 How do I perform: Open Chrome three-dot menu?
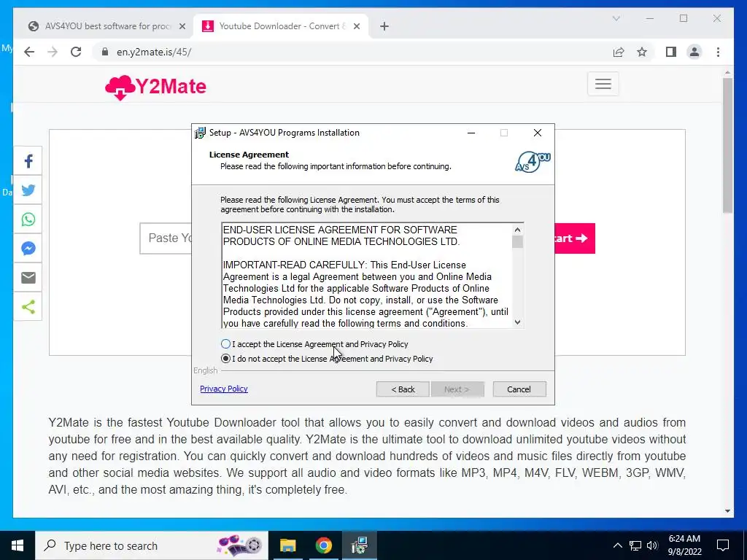point(718,52)
